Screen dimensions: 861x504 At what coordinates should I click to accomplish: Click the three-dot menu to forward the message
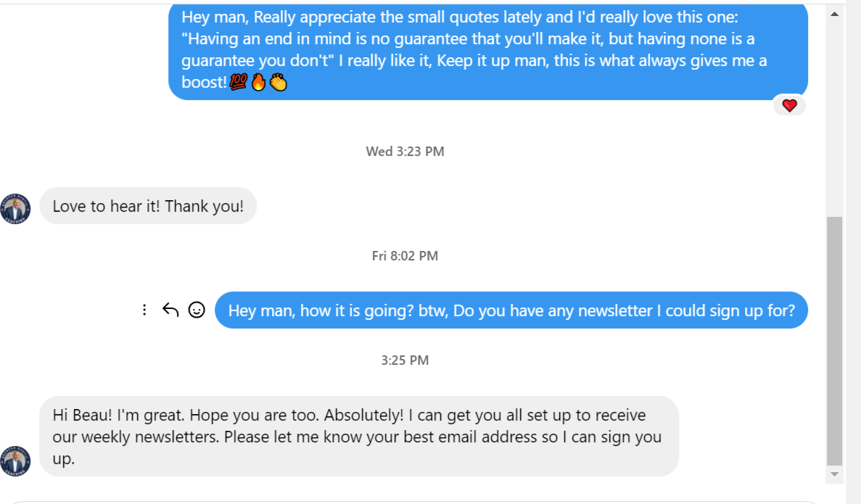(144, 310)
